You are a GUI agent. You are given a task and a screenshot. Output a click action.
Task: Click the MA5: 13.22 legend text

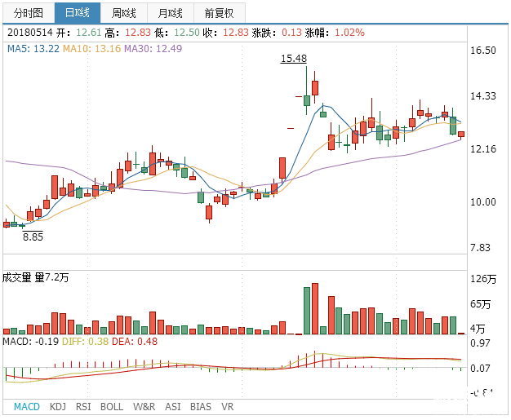pyautogui.click(x=33, y=49)
